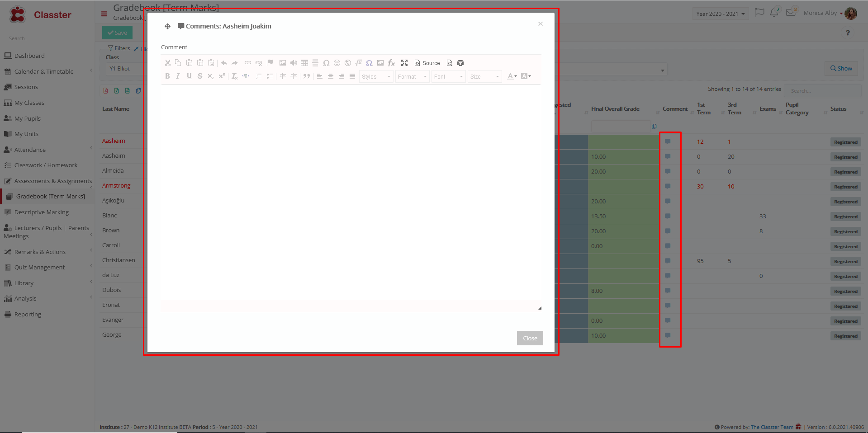Screen dimensions: 868x433
Task: Open comment icon for George row
Action: 668,335
